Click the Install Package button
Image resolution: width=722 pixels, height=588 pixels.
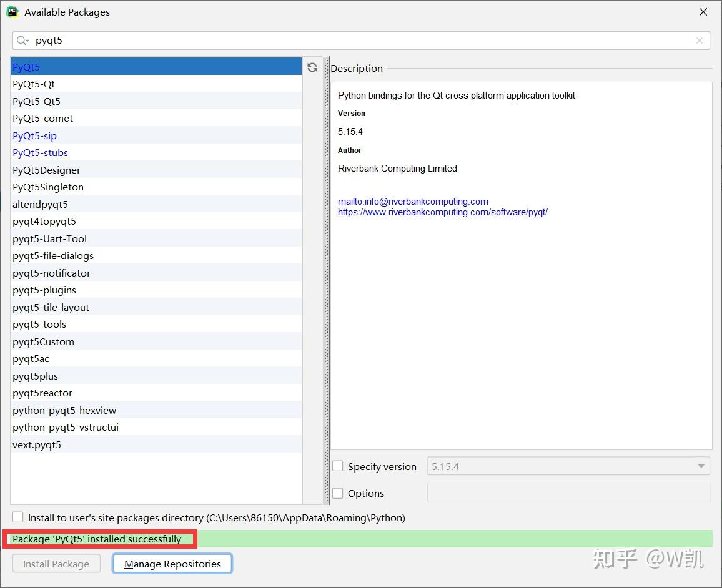click(x=56, y=564)
